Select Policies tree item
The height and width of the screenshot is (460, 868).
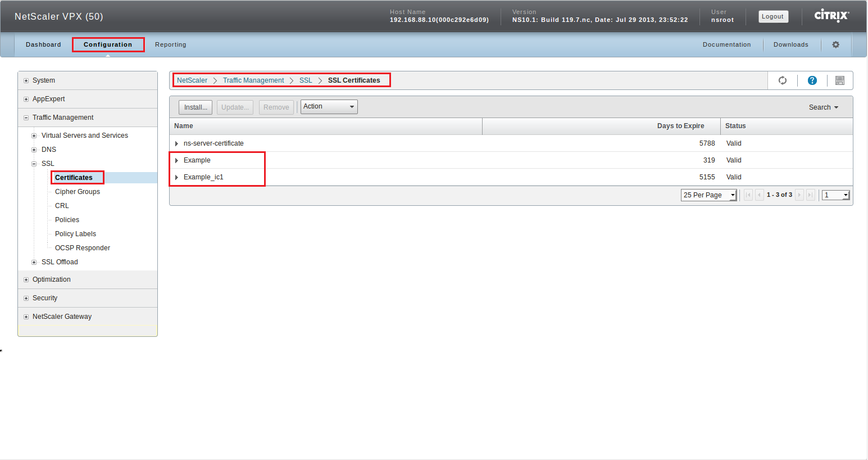pyautogui.click(x=67, y=220)
